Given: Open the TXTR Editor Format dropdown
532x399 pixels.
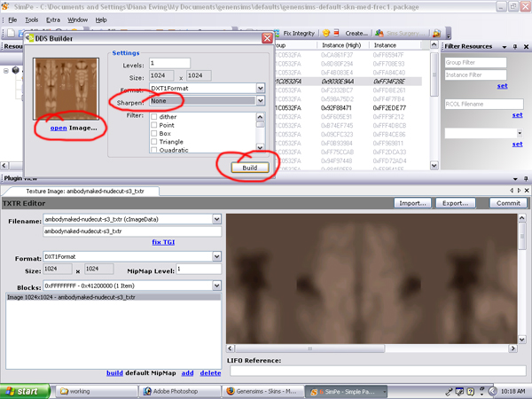Looking at the screenshot, I should [217, 256].
